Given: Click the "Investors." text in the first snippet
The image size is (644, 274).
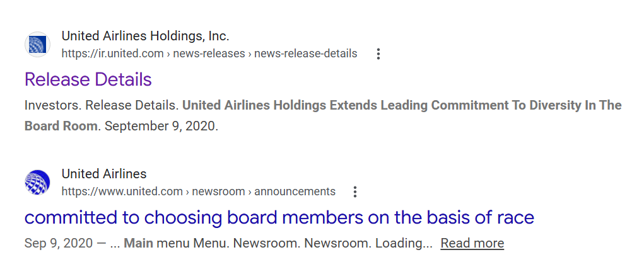Looking at the screenshot, I should pos(53,105).
